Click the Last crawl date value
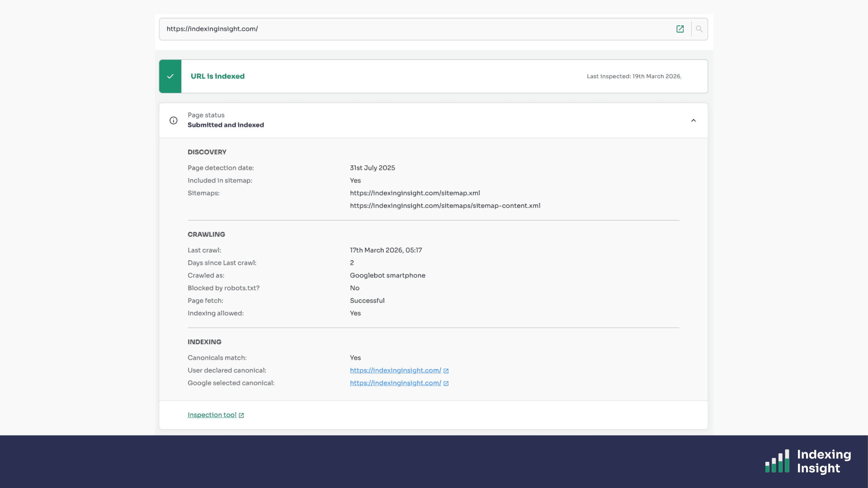This screenshot has width=868, height=488. [x=386, y=250]
